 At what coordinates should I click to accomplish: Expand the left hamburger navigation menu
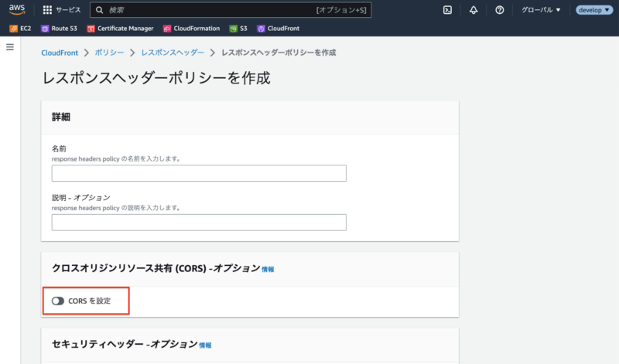click(10, 47)
